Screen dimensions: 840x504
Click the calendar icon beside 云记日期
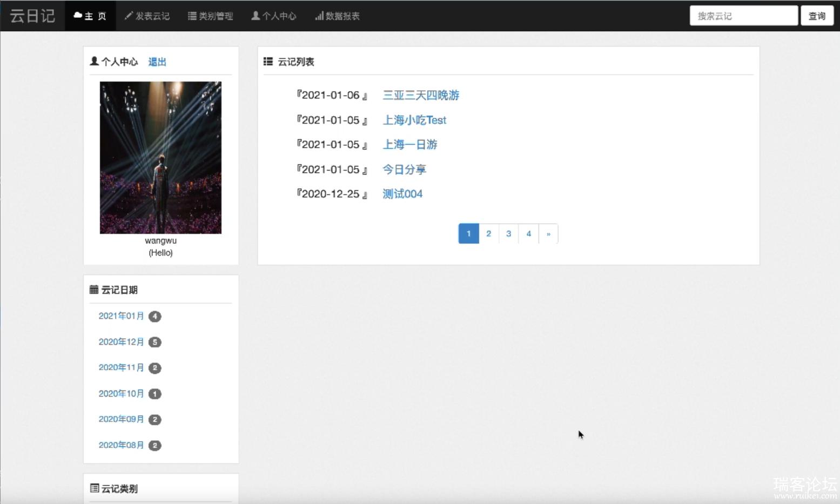point(94,290)
